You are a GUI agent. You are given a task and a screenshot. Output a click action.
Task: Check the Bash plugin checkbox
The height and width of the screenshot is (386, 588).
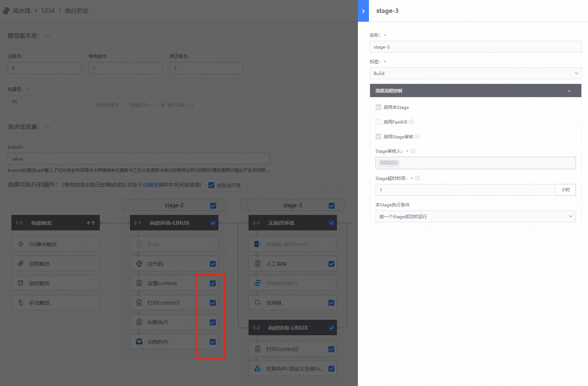click(x=213, y=244)
